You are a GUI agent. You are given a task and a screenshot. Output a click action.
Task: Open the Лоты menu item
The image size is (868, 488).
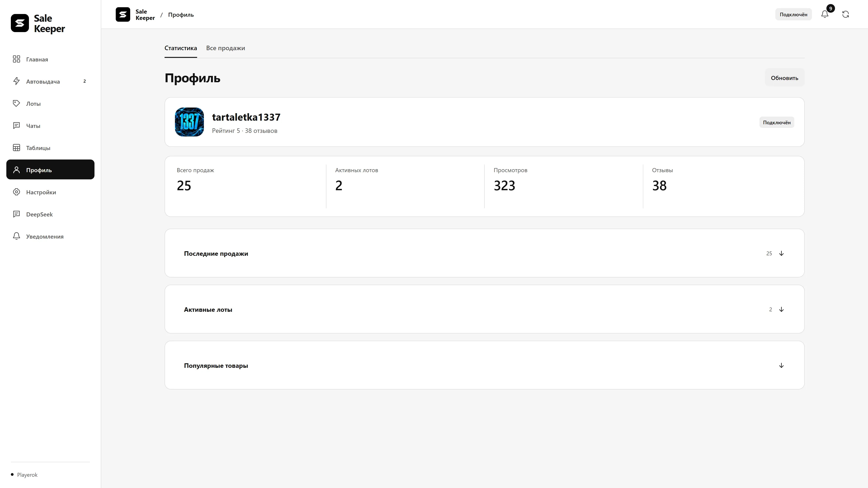click(x=50, y=103)
